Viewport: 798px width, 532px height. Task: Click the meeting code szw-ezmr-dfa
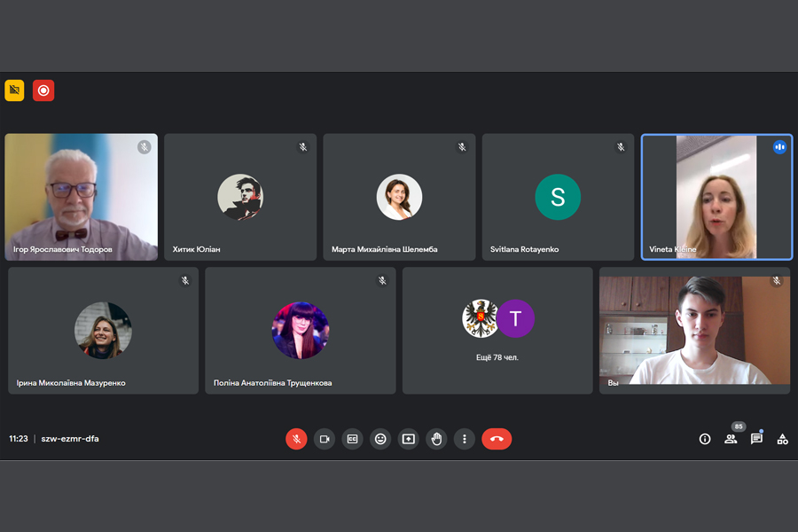pyautogui.click(x=70, y=439)
